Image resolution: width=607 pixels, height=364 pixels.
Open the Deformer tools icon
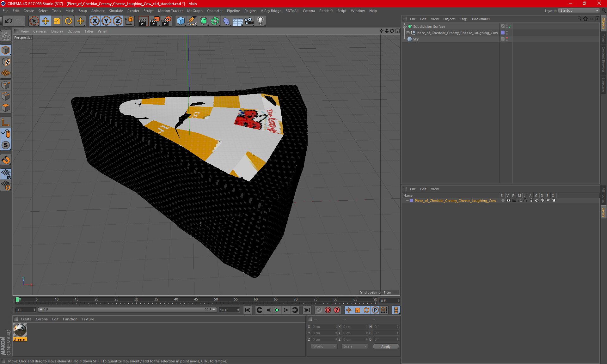point(226,21)
